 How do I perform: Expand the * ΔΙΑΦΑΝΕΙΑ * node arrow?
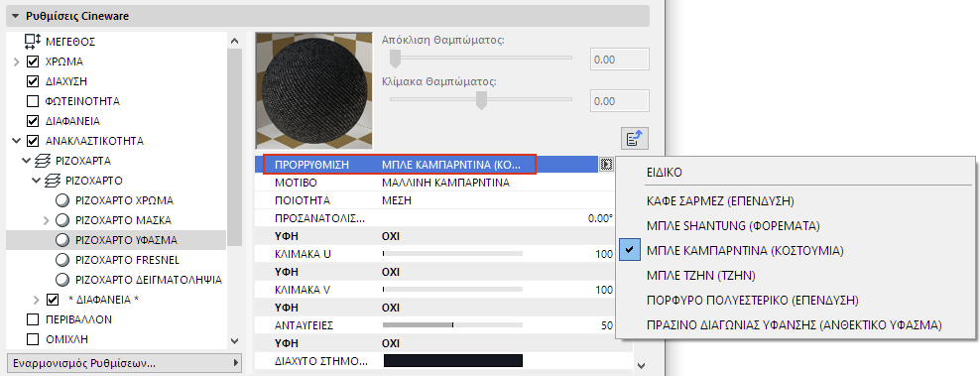click(37, 300)
